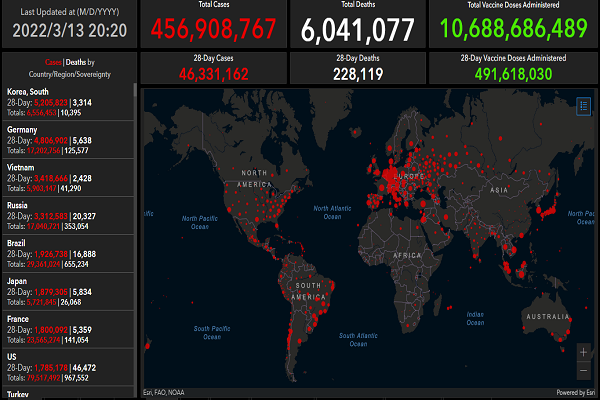Click the last updated date 2022/3/13 20:20
This screenshot has height=400, width=600.
[x=70, y=31]
